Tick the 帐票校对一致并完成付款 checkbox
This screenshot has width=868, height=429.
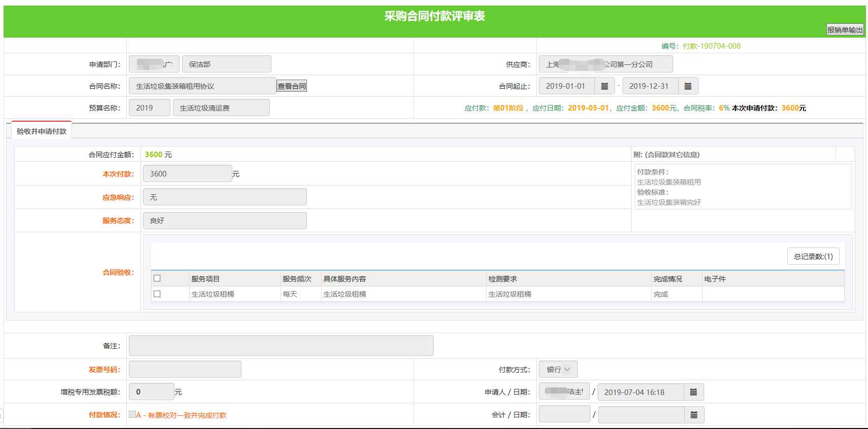click(132, 414)
